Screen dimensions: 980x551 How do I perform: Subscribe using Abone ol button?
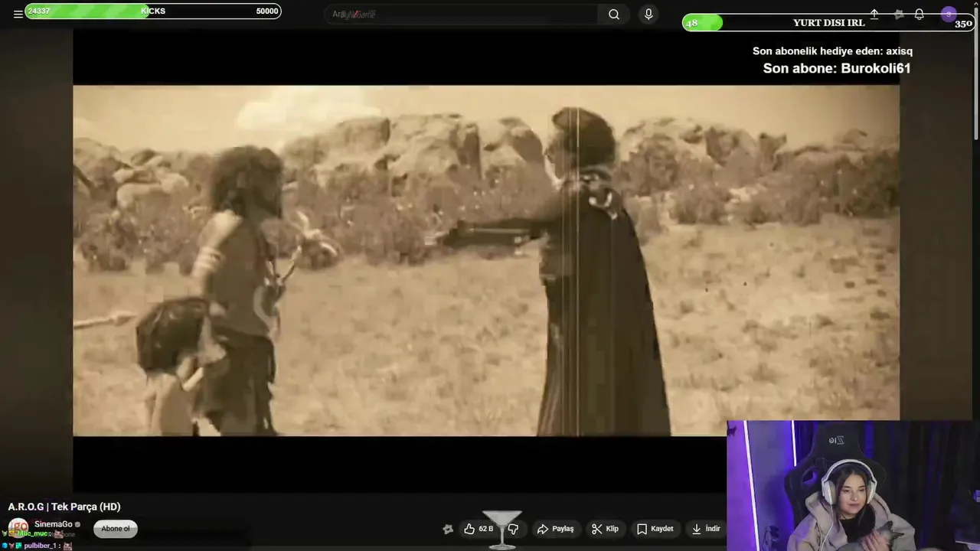116,529
